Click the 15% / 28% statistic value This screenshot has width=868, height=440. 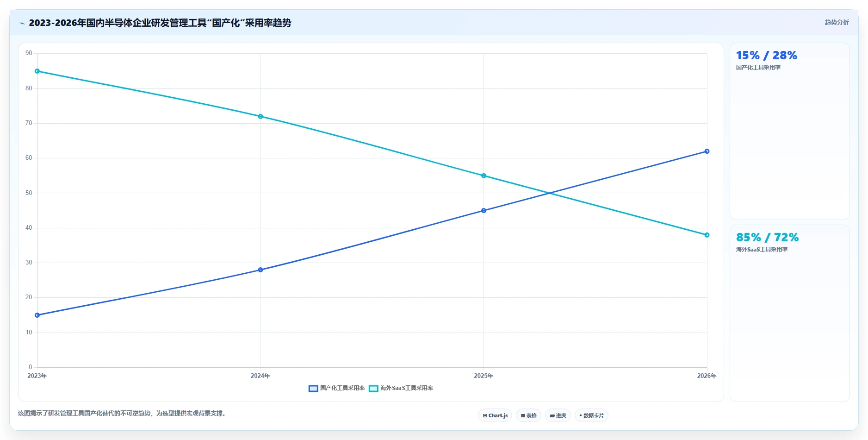(767, 56)
